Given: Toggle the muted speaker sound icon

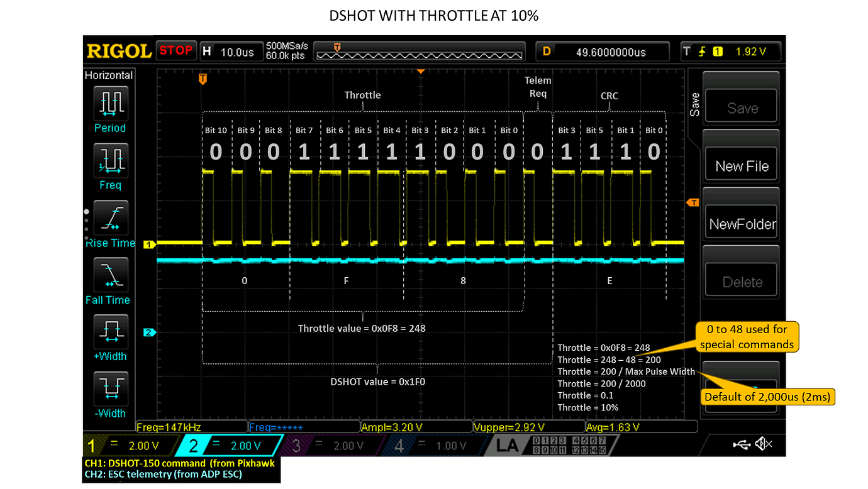Looking at the screenshot, I should [763, 445].
